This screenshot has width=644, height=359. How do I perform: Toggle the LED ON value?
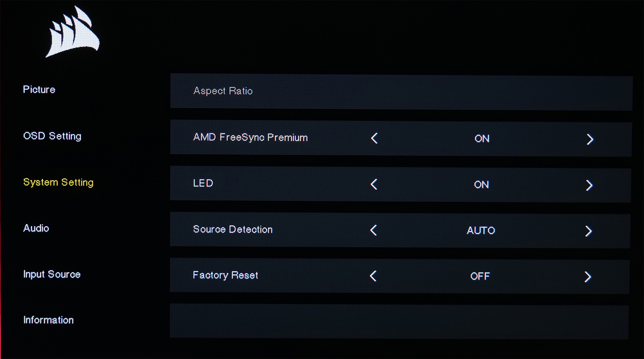[481, 185]
